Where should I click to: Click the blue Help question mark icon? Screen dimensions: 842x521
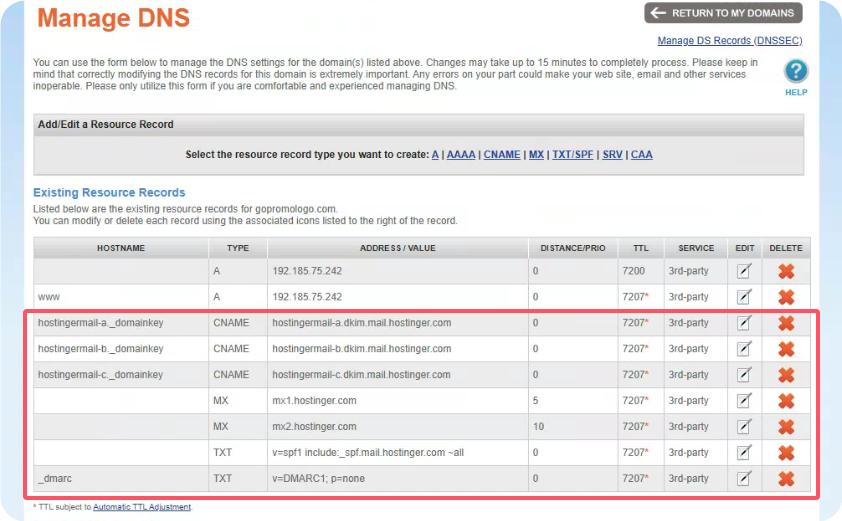795,71
